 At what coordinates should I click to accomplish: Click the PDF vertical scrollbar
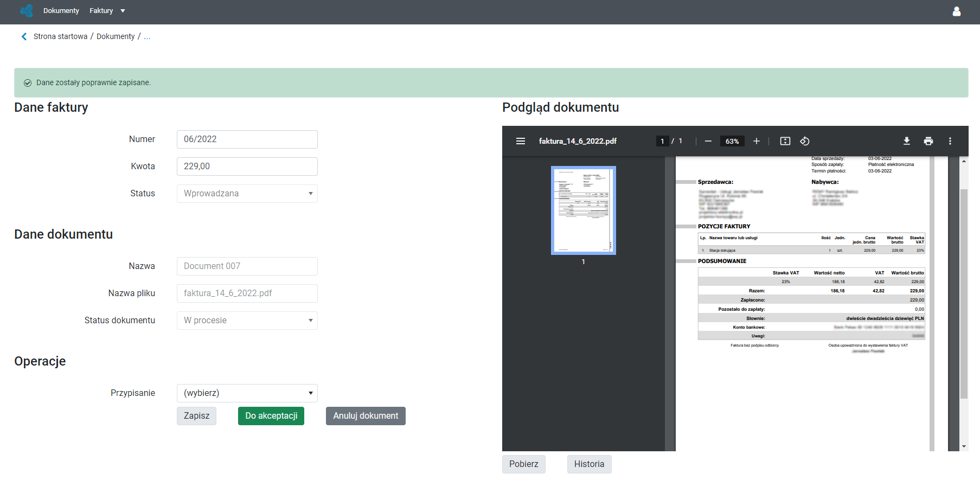(964, 294)
